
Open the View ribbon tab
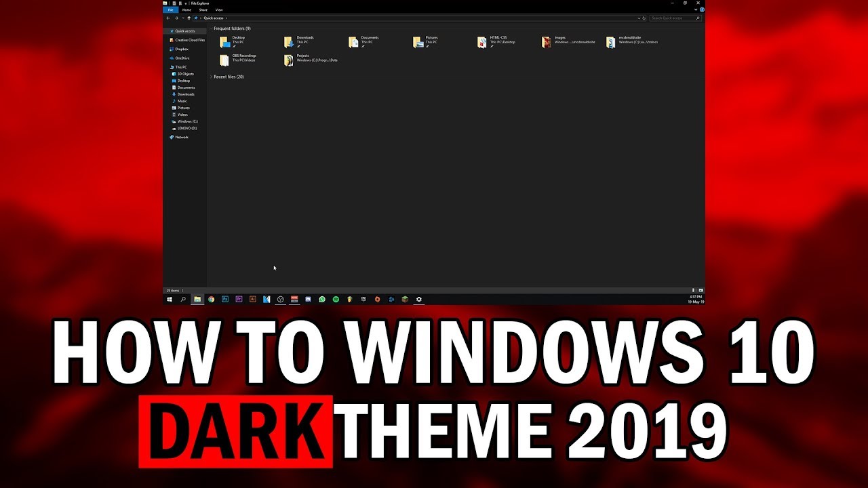coord(219,9)
